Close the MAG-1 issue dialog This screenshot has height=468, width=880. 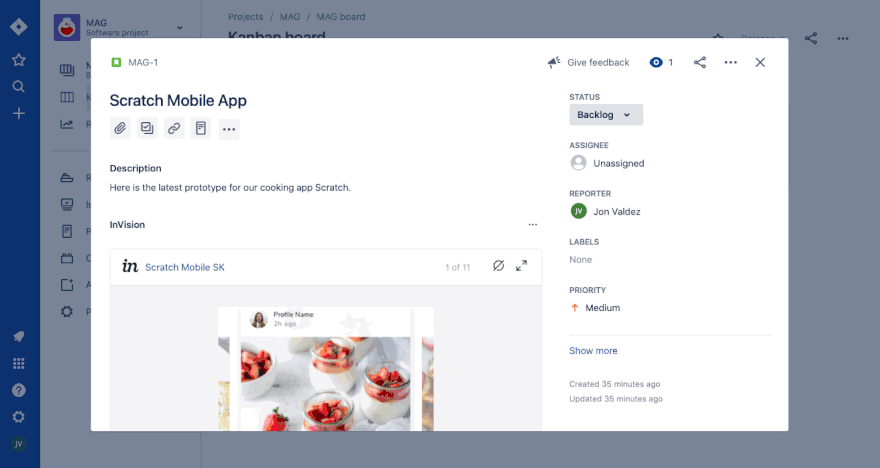tap(760, 62)
